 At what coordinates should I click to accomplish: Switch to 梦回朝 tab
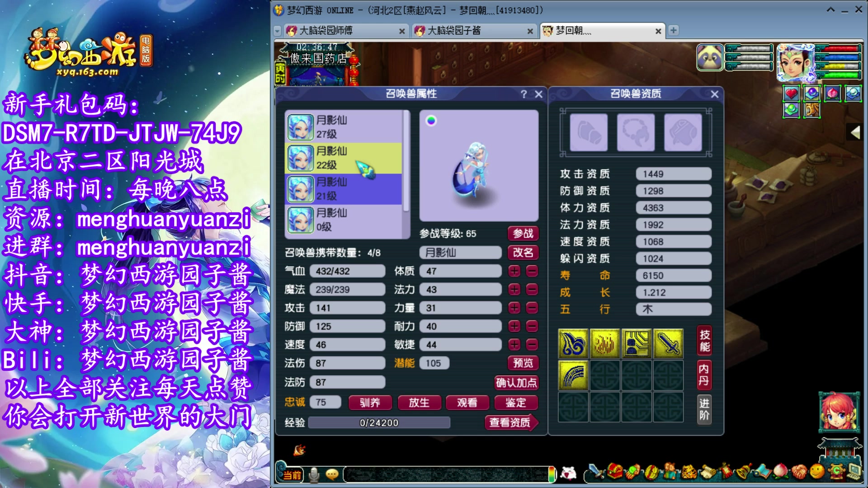[603, 31]
